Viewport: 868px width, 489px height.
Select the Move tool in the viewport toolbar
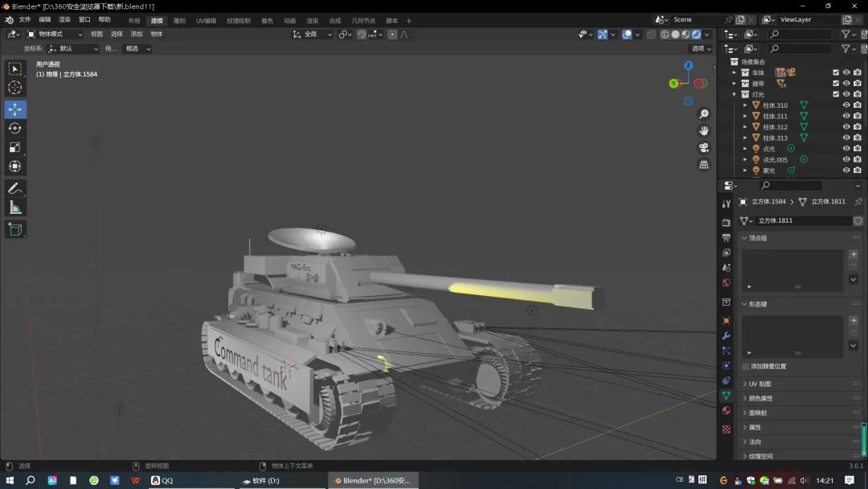click(15, 109)
